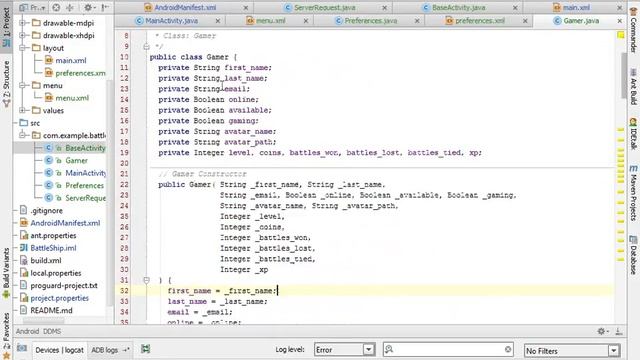This screenshot has height=360, width=640.
Task: Open the Maven Projects tool window
Action: [633, 193]
